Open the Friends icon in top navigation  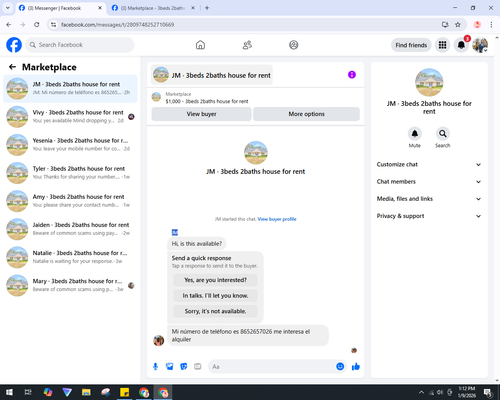pyautogui.click(x=247, y=45)
